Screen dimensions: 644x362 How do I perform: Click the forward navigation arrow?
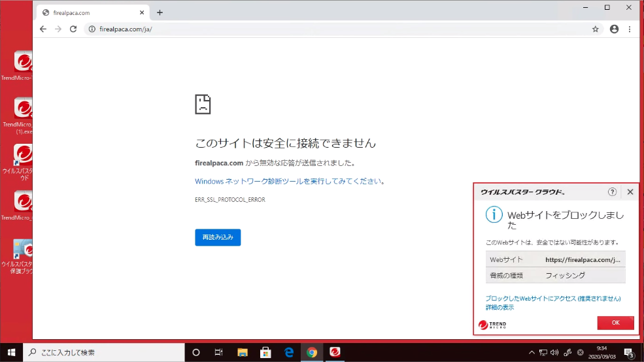[58, 29]
